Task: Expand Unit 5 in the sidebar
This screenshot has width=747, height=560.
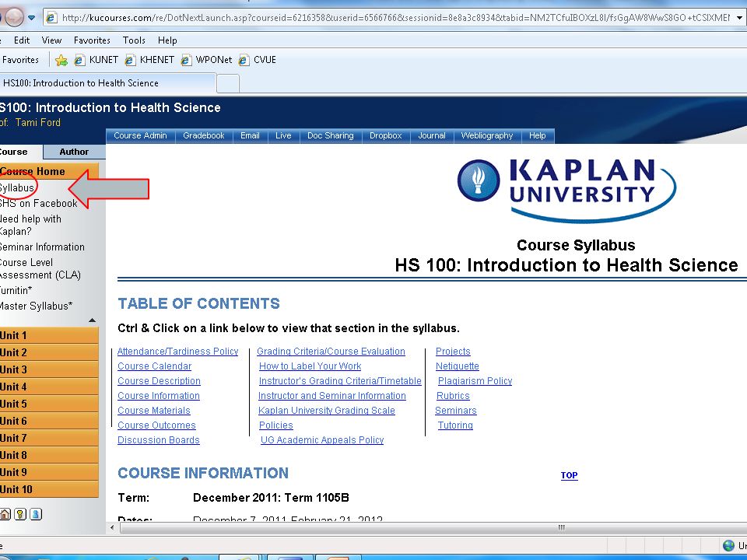Action: tap(49, 404)
